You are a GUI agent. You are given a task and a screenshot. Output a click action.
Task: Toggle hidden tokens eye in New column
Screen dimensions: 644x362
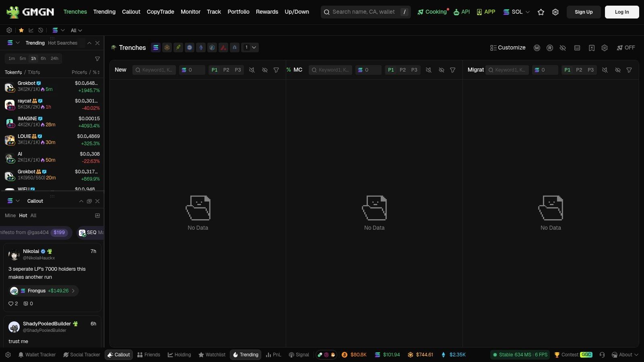[264, 70]
